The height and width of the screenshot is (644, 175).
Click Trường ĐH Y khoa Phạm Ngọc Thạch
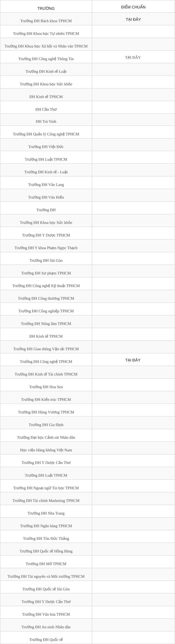[x=46, y=248]
